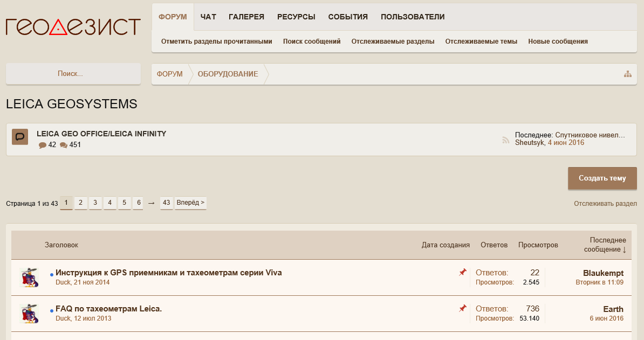Sort threads by Заголовок column
This screenshot has height=340, width=644.
(x=61, y=245)
